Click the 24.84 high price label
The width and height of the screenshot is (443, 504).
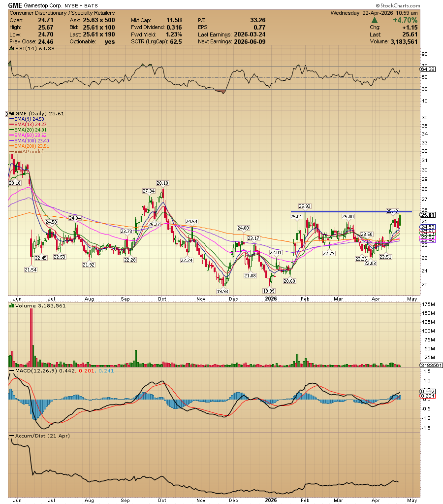(75, 218)
